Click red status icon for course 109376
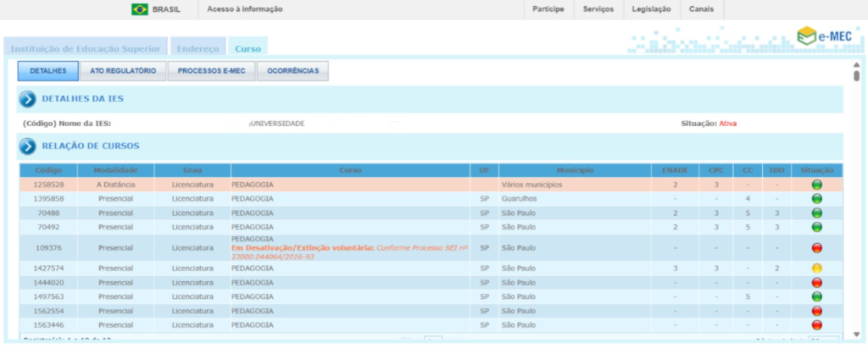 point(817,247)
